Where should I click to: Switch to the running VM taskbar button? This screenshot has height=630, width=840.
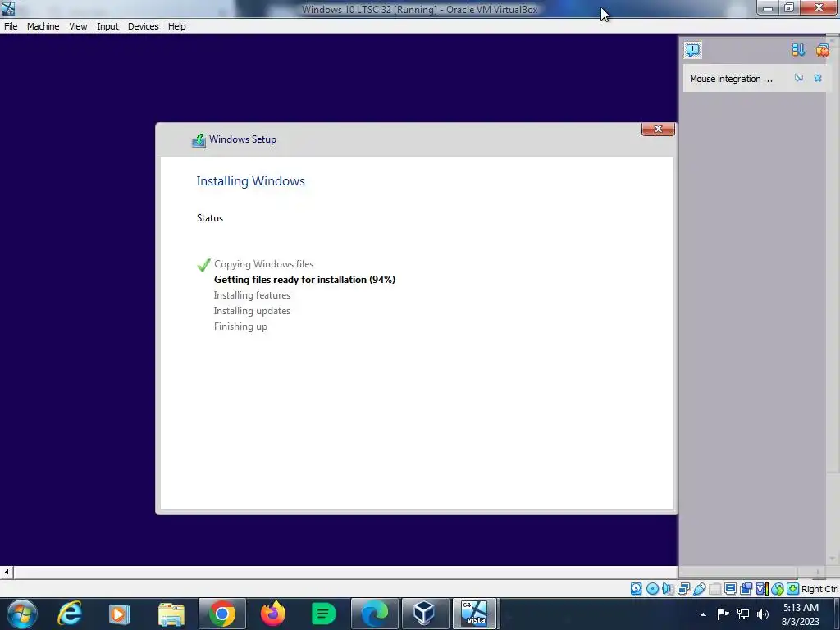point(475,614)
